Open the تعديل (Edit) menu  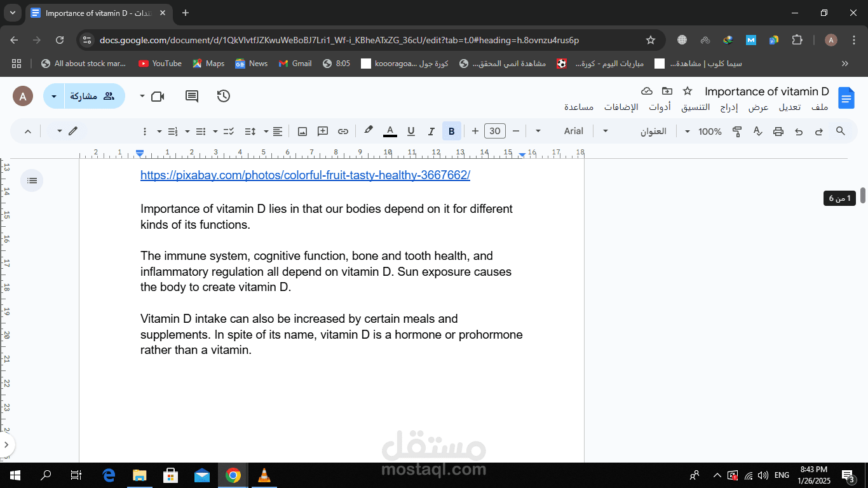pos(790,107)
